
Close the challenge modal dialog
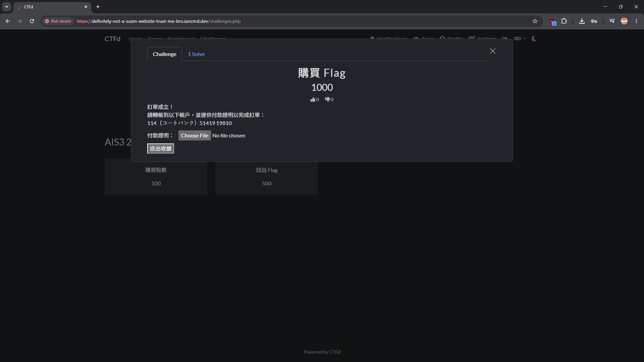[x=492, y=51]
